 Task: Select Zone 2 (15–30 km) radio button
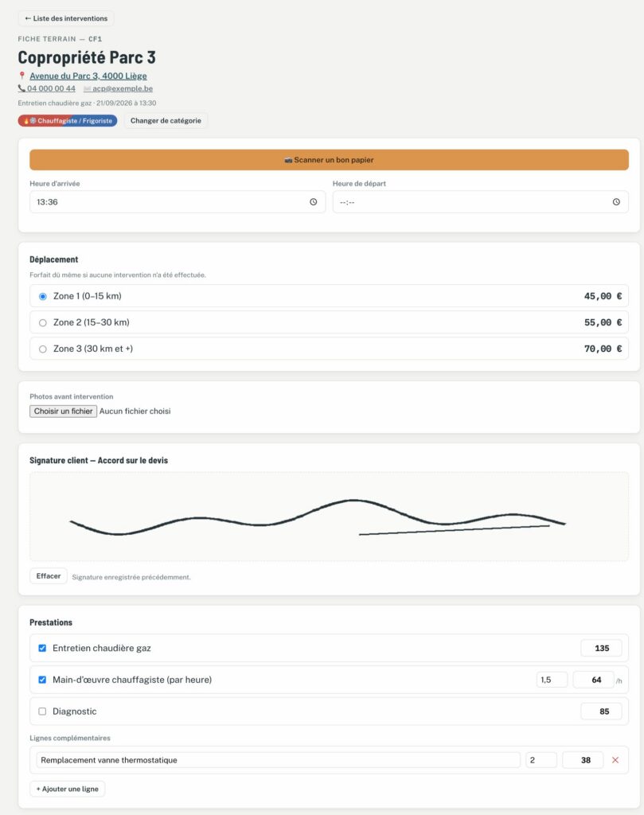(43, 323)
